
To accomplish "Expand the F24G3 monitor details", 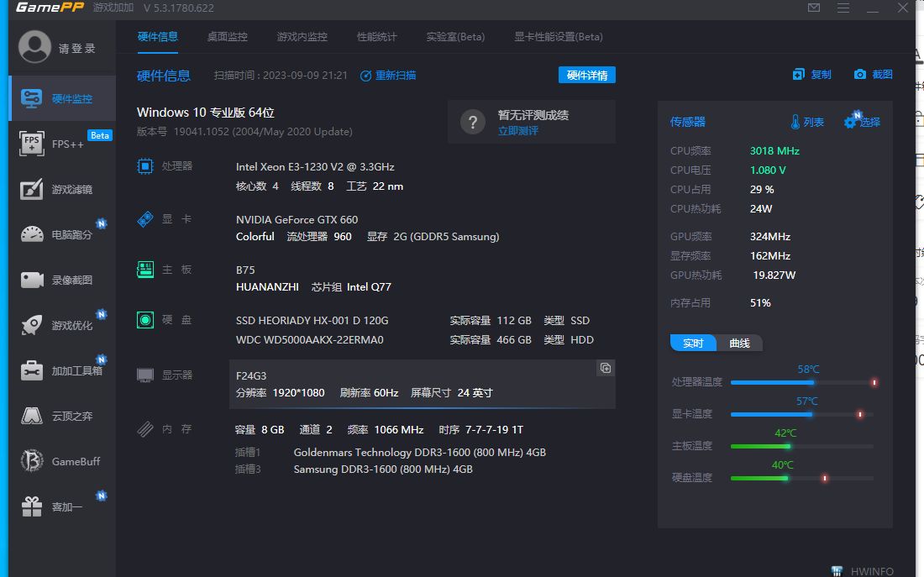I will 605,368.
